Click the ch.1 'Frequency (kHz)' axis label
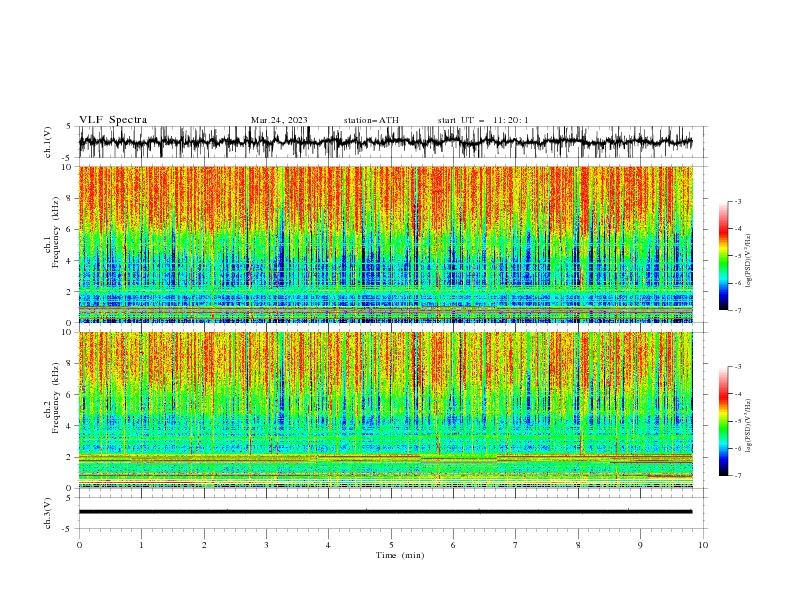Screen dimensions: 792x612 [x=56, y=232]
